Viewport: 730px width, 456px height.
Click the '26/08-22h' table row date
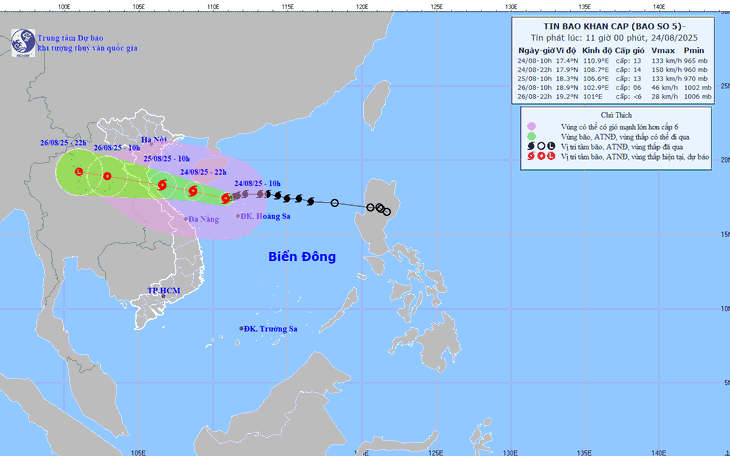click(x=535, y=96)
